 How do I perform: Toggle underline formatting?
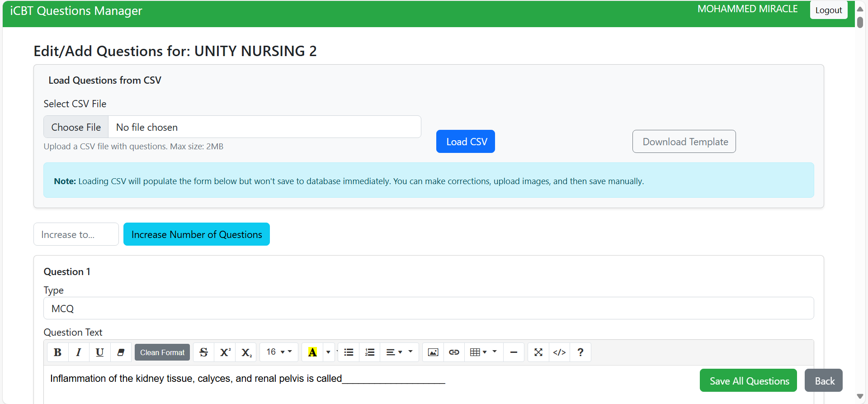(99, 352)
